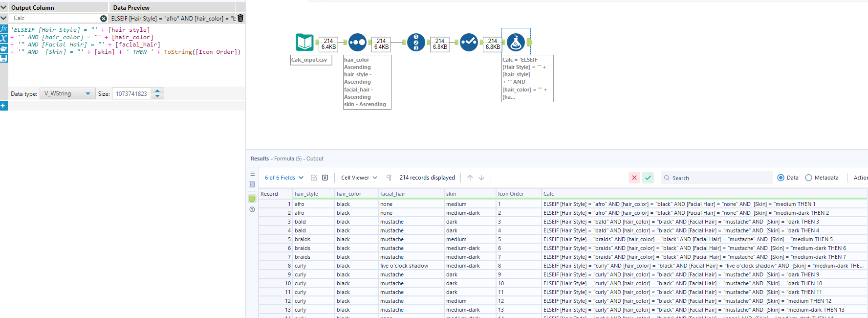868x318 pixels.
Task: Click the Search field in results
Action: [717, 178]
